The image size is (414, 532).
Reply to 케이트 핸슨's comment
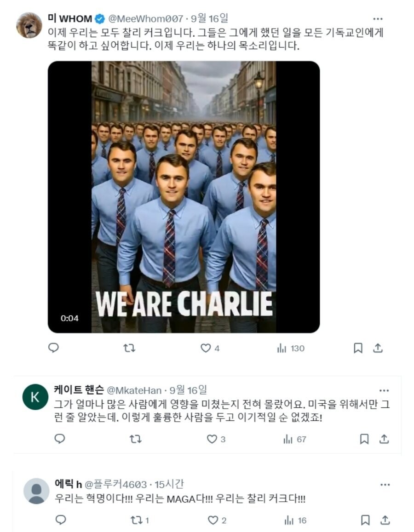coord(60,439)
